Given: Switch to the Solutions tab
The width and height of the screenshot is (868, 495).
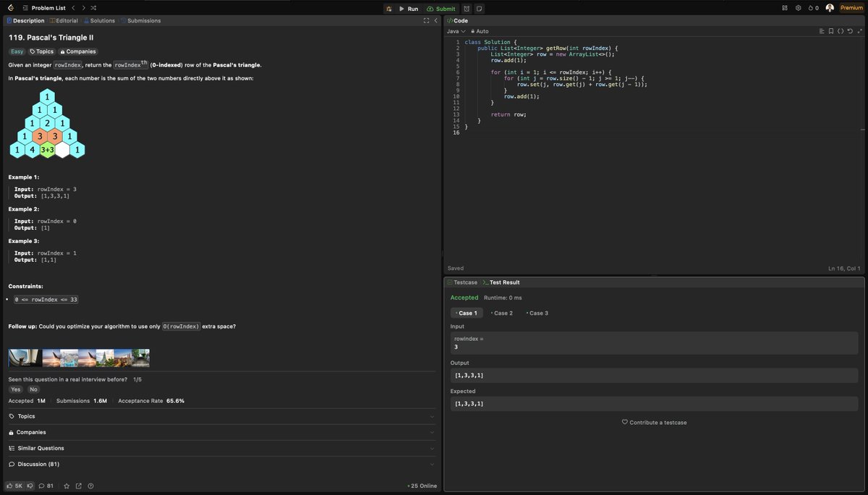Looking at the screenshot, I should [100, 20].
